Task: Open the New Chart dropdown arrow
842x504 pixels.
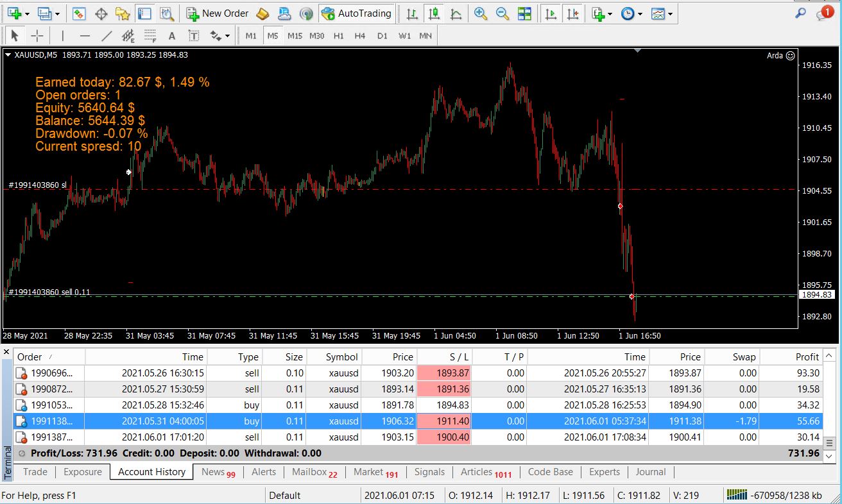Action: [26, 13]
